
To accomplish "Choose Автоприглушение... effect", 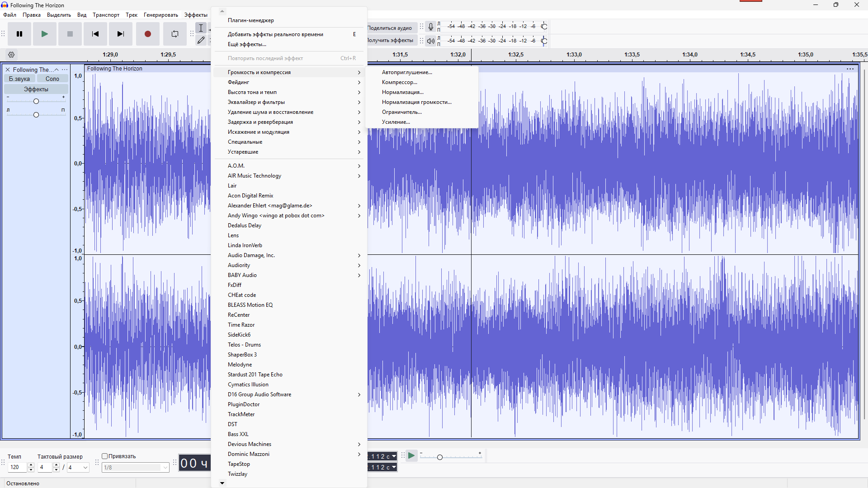I will pos(422,72).
